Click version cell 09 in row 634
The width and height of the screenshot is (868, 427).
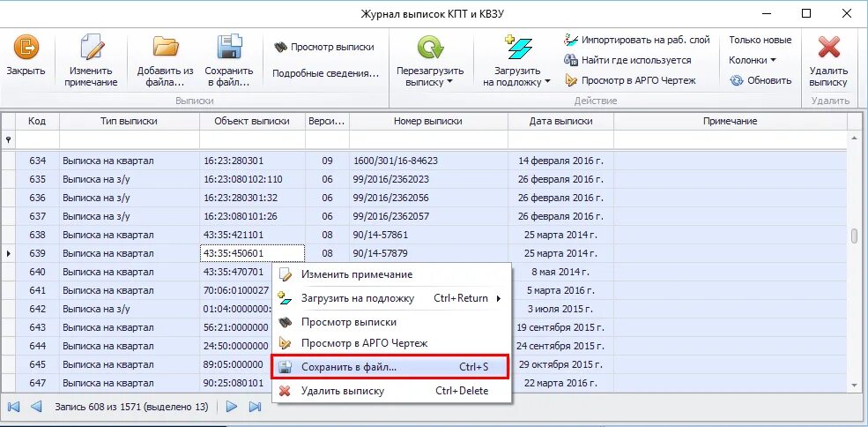[327, 161]
